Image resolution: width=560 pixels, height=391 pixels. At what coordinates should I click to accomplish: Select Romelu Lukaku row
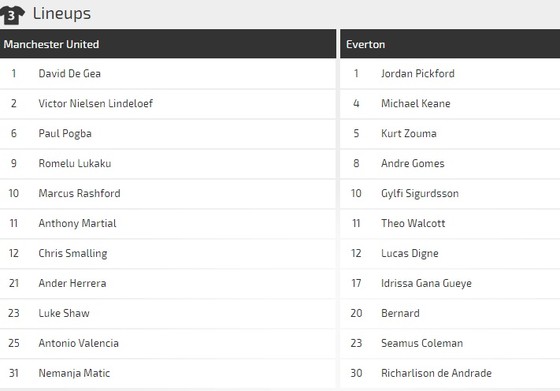168,164
